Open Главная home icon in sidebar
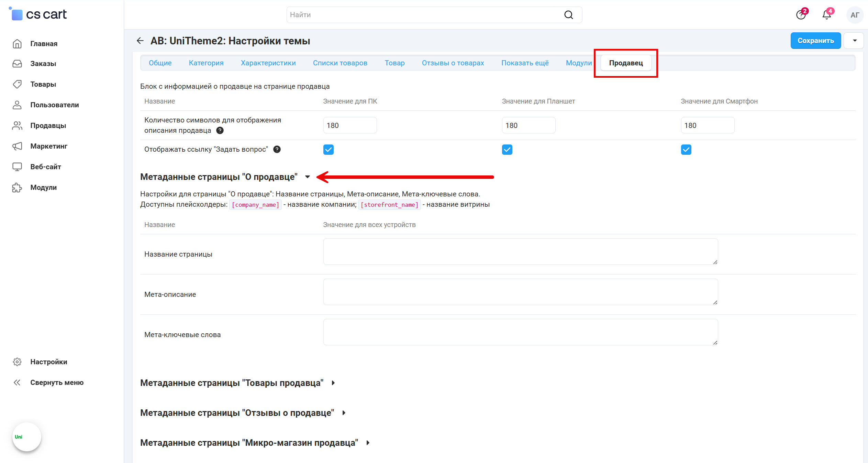 [17, 44]
